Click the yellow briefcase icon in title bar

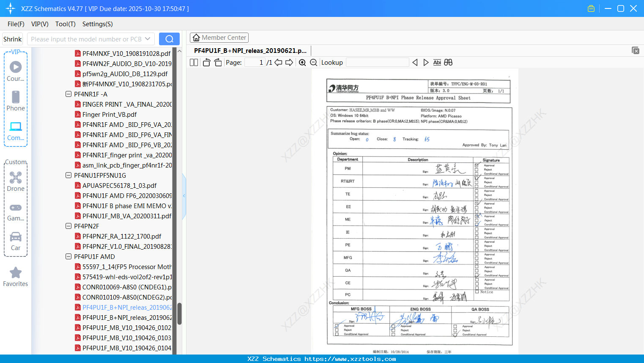tap(591, 8)
